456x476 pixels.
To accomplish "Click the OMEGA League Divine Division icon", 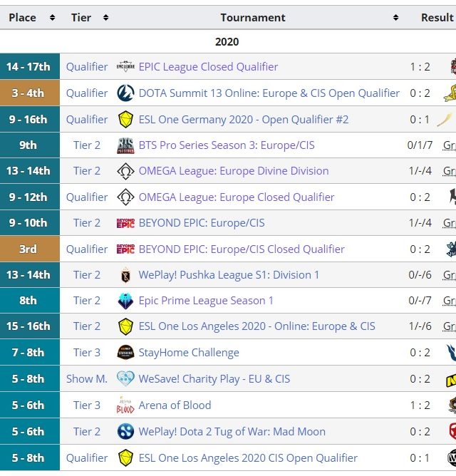I will [x=125, y=171].
